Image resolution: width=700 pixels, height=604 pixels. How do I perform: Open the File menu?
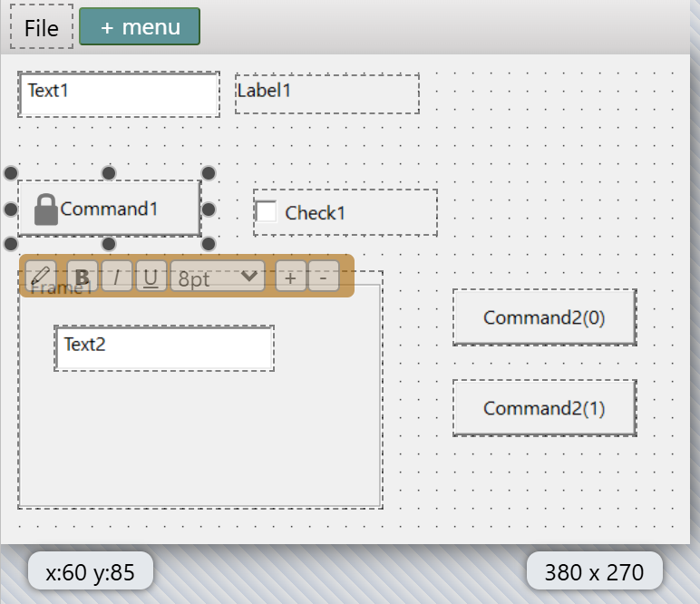42,27
